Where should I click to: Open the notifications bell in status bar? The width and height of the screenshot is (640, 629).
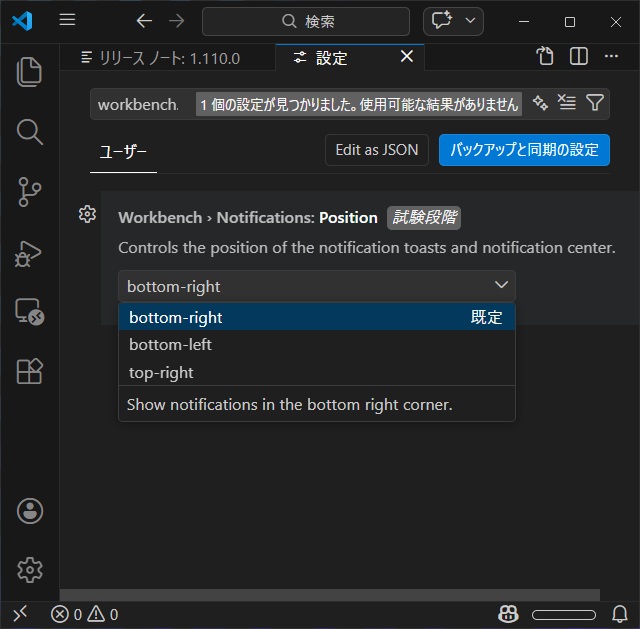tap(620, 614)
